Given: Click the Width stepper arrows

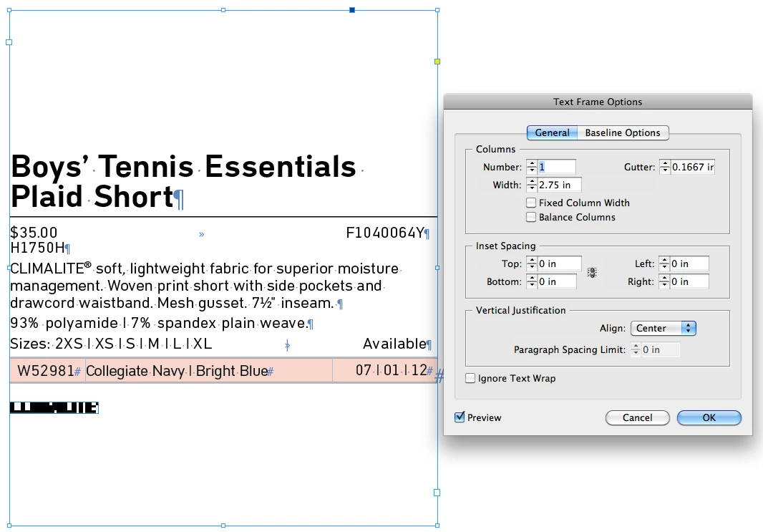Looking at the screenshot, I should pos(531,185).
